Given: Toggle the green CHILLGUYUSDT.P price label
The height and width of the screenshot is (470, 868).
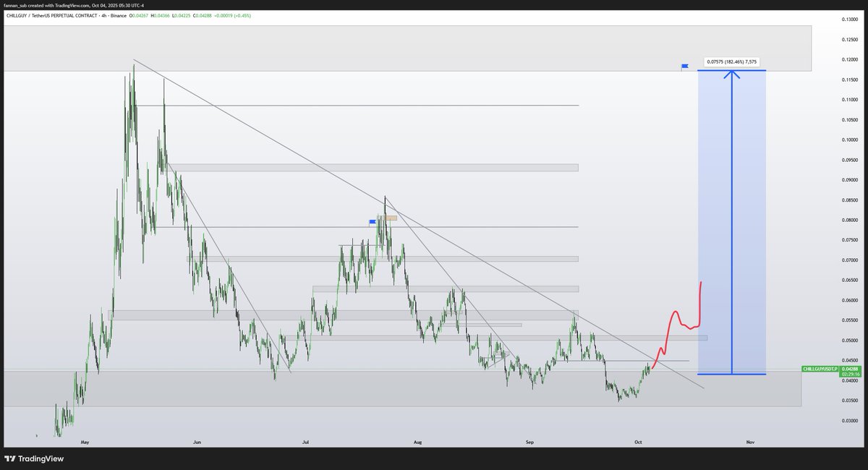Looking at the screenshot, I should click(x=820, y=369).
